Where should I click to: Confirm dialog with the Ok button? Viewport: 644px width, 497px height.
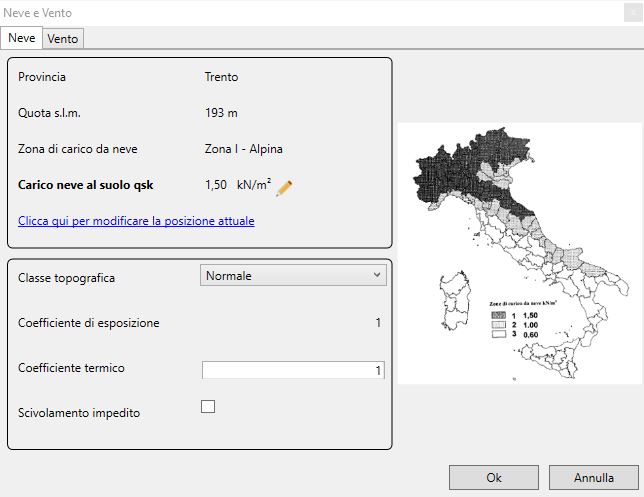pyautogui.click(x=494, y=477)
